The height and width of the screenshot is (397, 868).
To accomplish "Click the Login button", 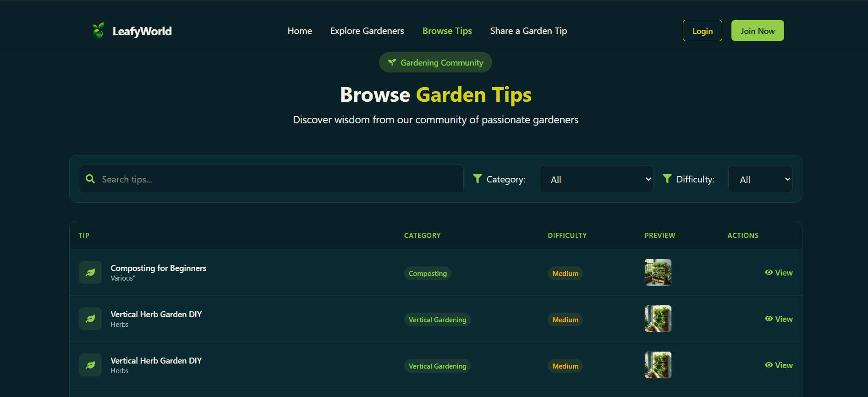I will coord(702,31).
